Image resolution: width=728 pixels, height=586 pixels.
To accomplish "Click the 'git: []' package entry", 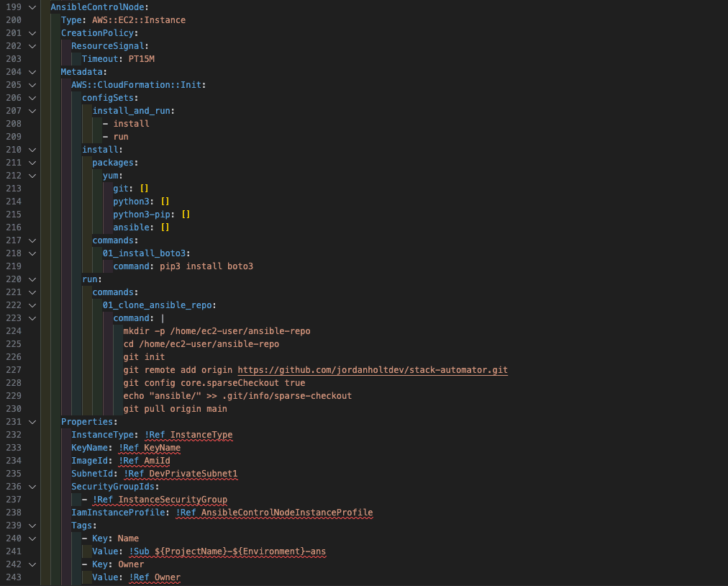I will (130, 189).
